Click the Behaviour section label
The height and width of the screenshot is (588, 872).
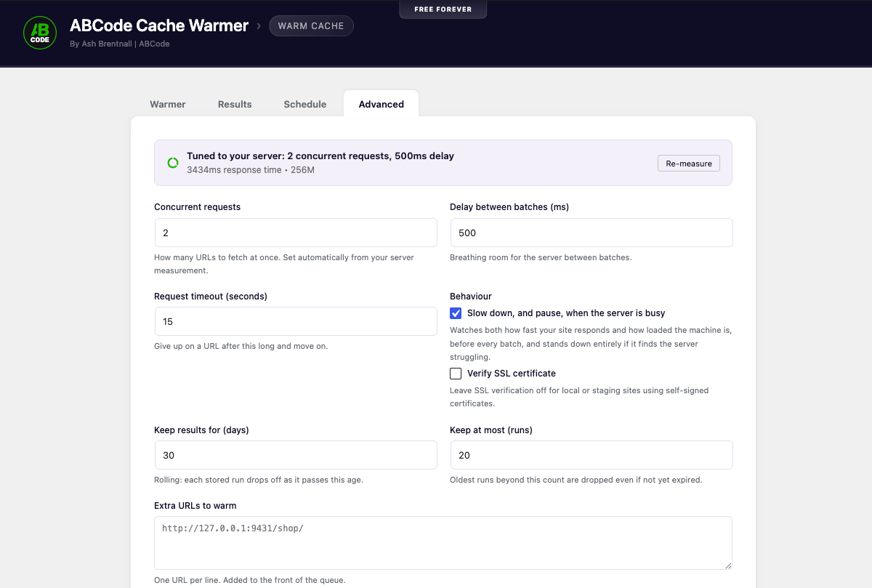tap(471, 296)
